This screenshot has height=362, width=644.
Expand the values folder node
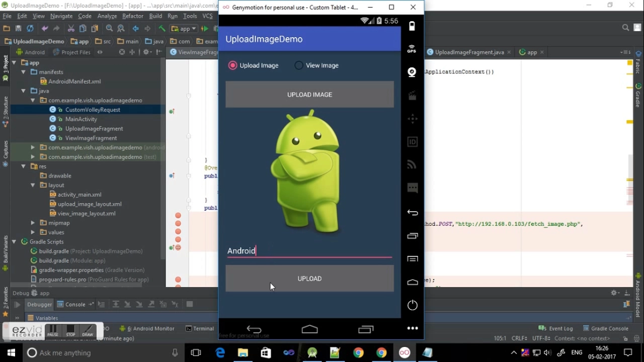[x=33, y=232]
